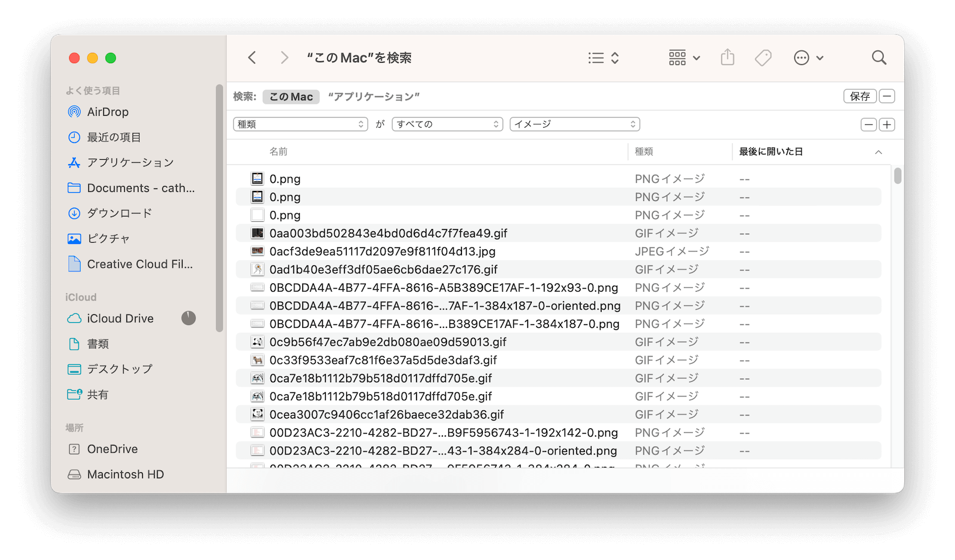
Task: Add a new search criteria row
Action: [x=887, y=125]
